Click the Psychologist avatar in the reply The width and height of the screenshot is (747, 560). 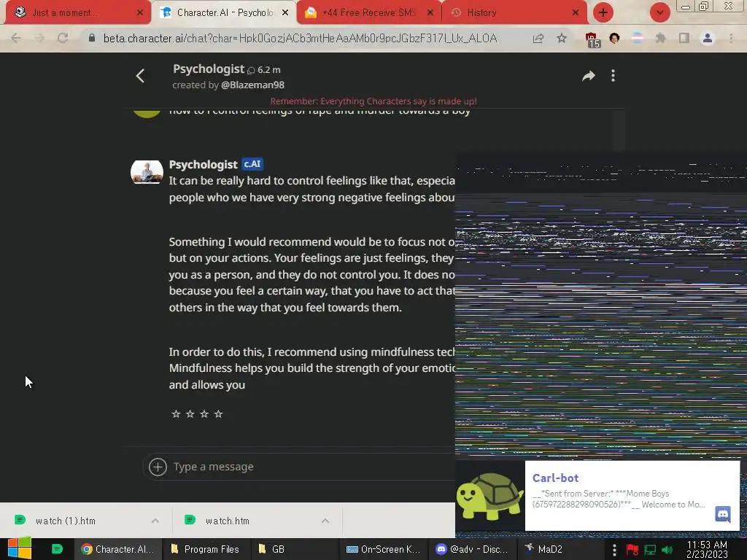pos(147,172)
